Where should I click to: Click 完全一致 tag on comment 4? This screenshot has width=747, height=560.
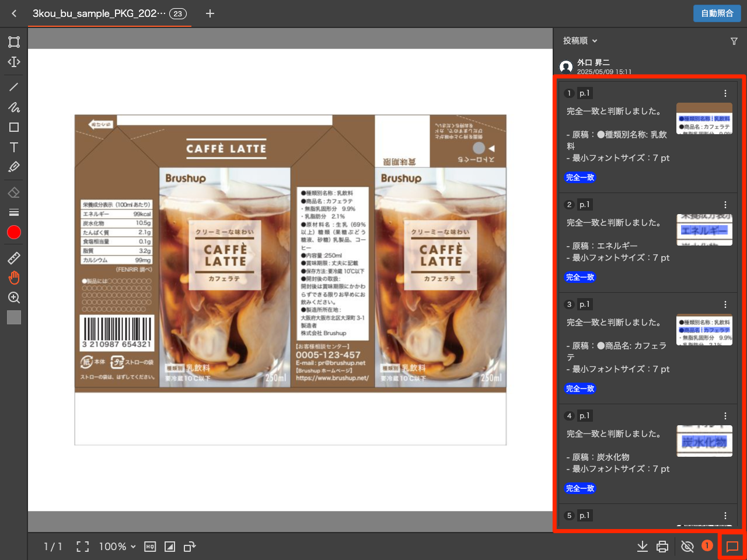point(580,488)
